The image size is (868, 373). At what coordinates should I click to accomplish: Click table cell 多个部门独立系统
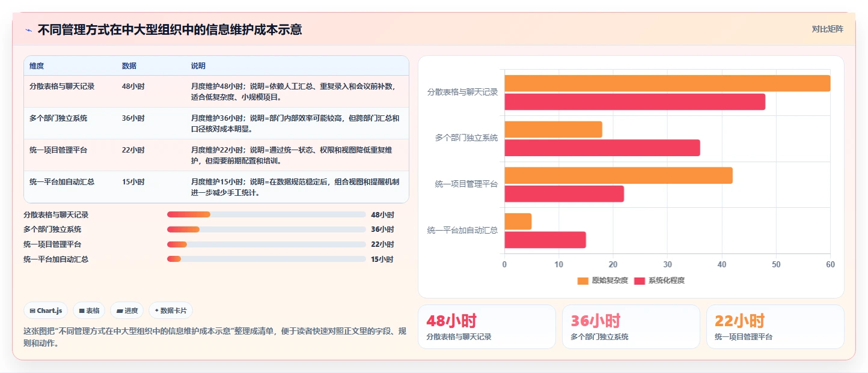coord(58,118)
